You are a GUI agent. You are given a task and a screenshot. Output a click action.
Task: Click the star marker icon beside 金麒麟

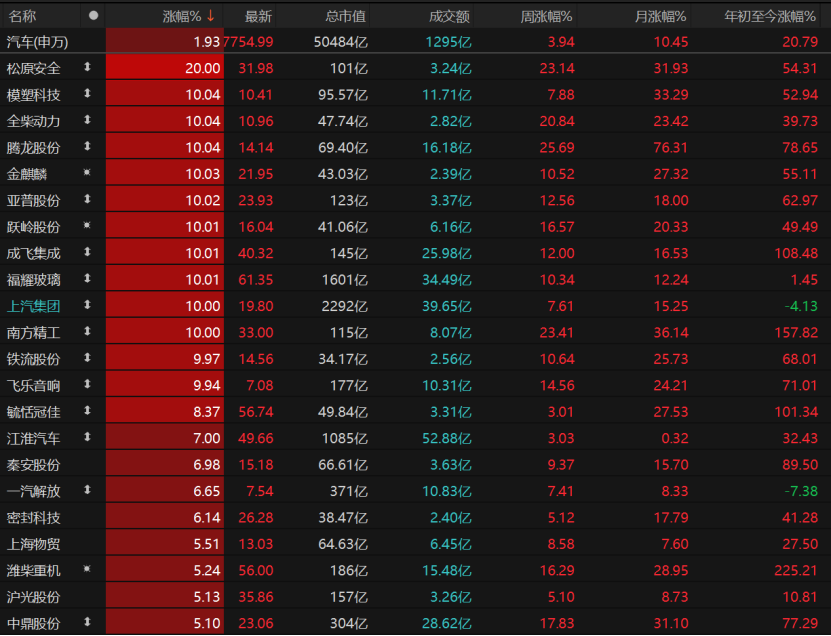(87, 173)
